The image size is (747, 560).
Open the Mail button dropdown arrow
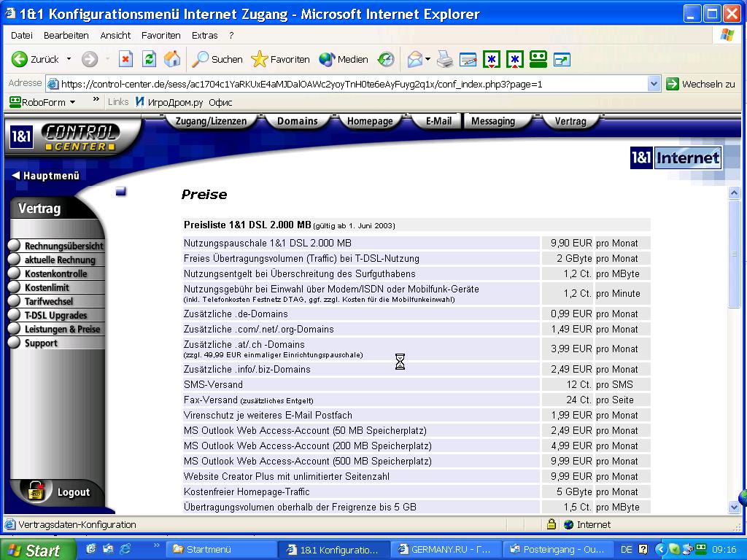[x=427, y=59]
